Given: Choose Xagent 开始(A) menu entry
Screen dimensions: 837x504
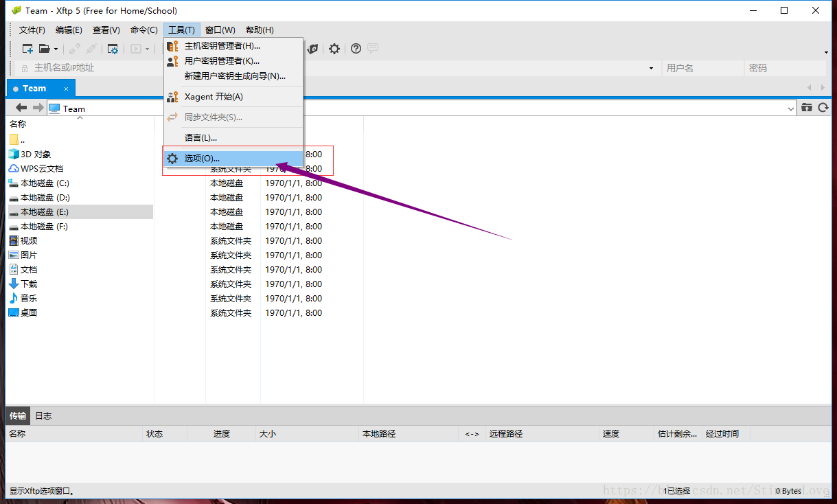Looking at the screenshot, I should (x=233, y=97).
